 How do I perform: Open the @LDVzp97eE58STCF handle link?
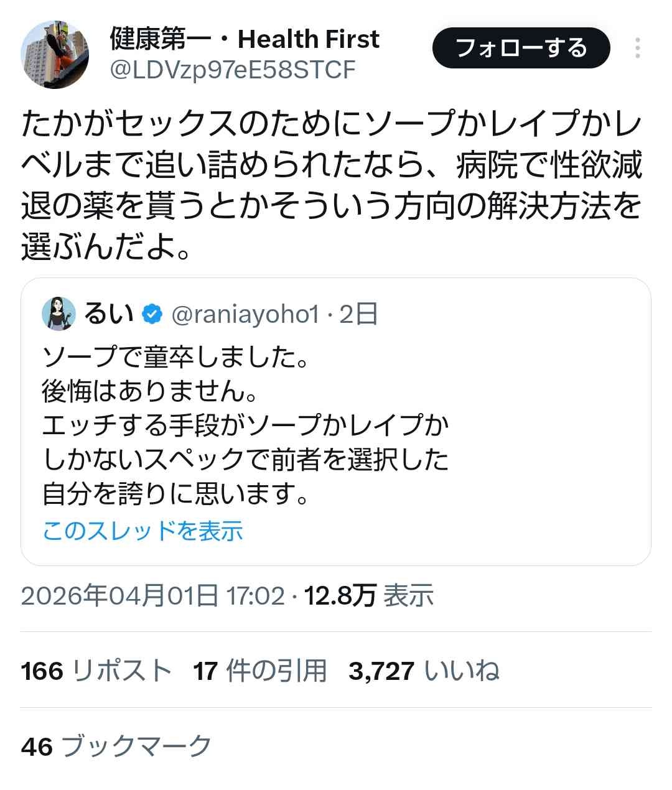click(x=233, y=70)
